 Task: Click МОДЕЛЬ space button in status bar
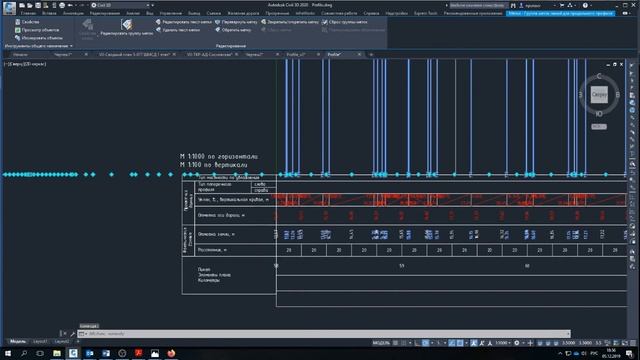(381, 343)
